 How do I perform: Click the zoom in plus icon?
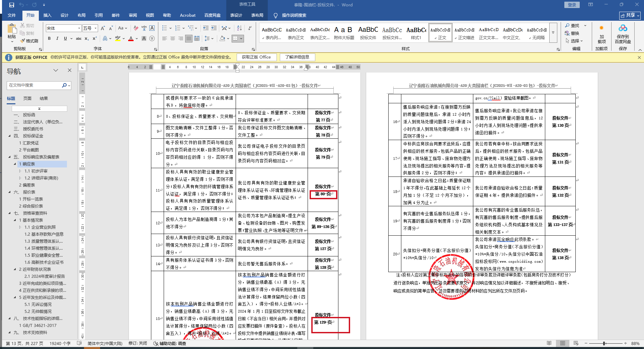coord(626,343)
